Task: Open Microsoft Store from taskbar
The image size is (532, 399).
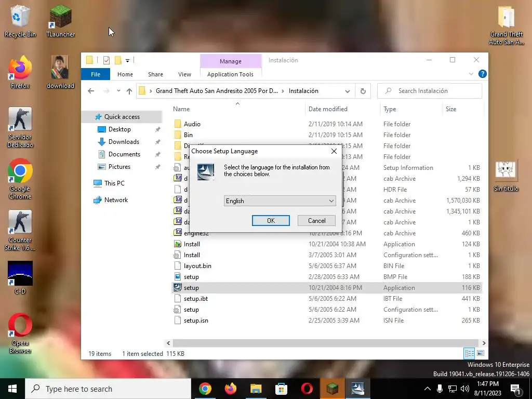Action: tap(281, 389)
